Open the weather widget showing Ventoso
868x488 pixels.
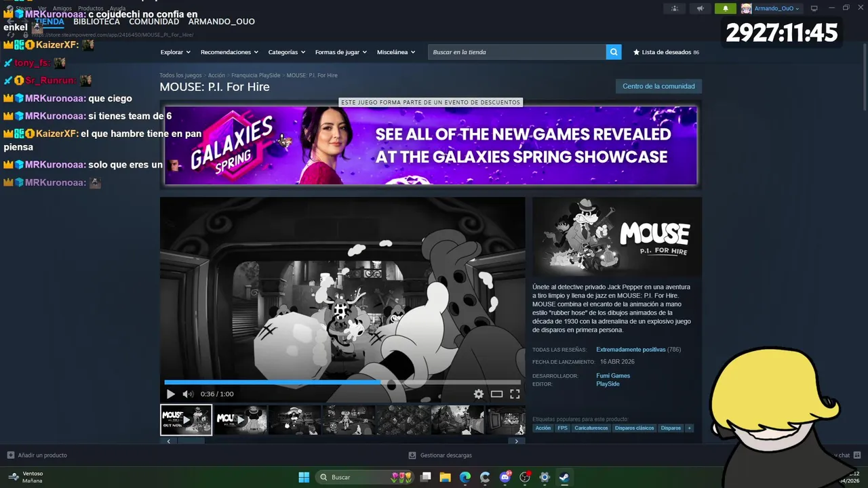pyautogui.click(x=26, y=477)
